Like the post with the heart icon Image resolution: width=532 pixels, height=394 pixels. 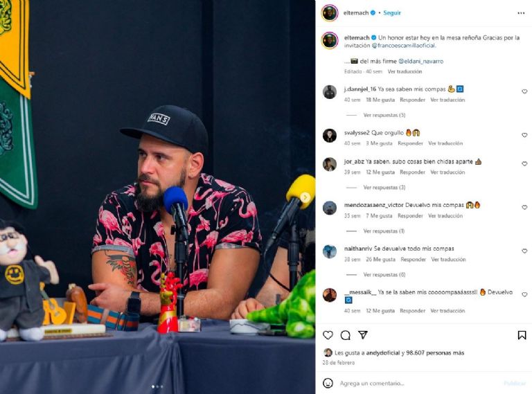(x=328, y=335)
